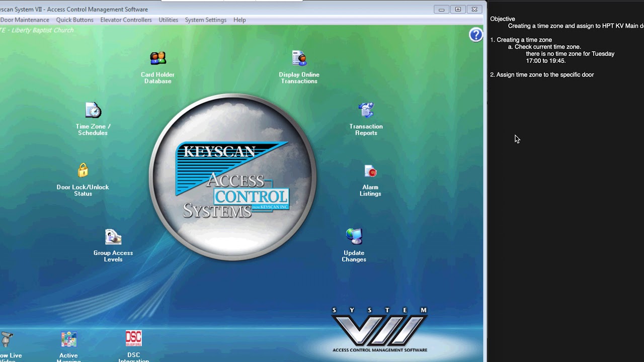The width and height of the screenshot is (644, 362).
Task: Open Group Access Levels icon
Action: pyautogui.click(x=113, y=237)
